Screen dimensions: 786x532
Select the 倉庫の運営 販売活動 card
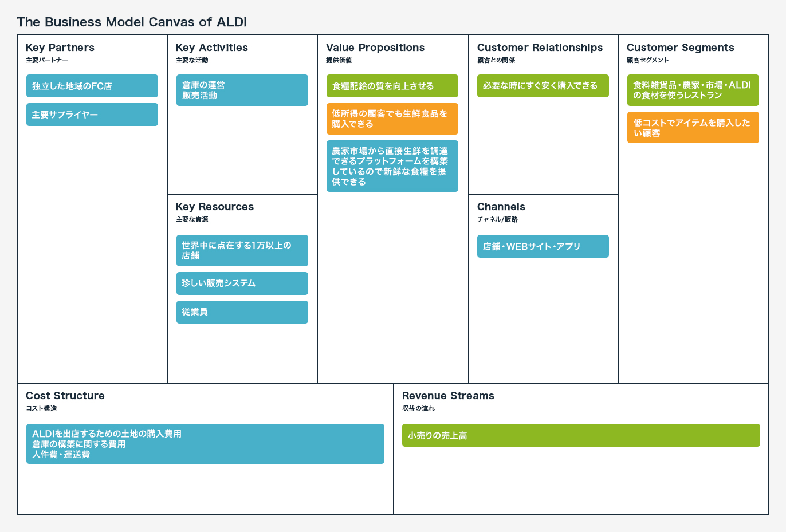242,90
